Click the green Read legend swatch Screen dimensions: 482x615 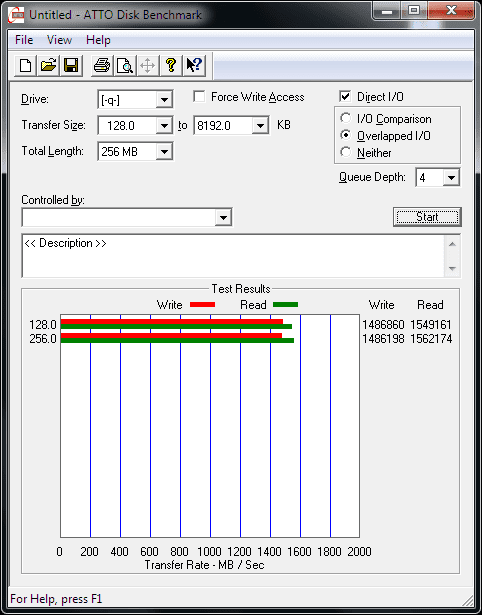pos(286,304)
